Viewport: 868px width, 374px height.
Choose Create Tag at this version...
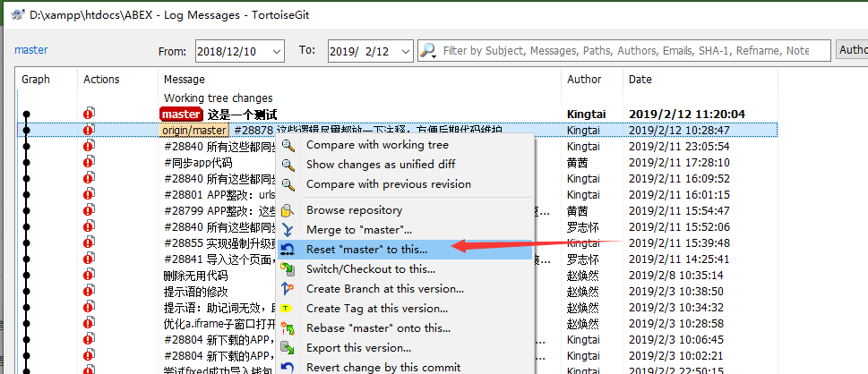click(377, 309)
